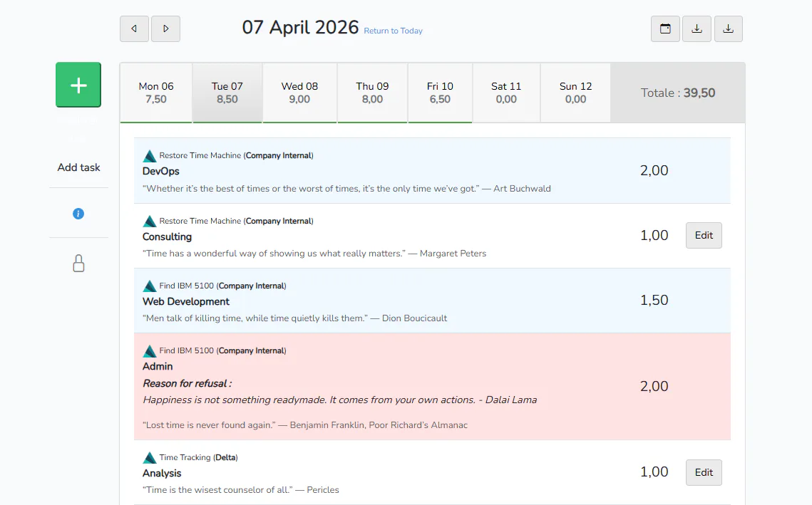Screen dimensions: 812x505
Task: Click the Analysis task title
Action: click(162, 474)
